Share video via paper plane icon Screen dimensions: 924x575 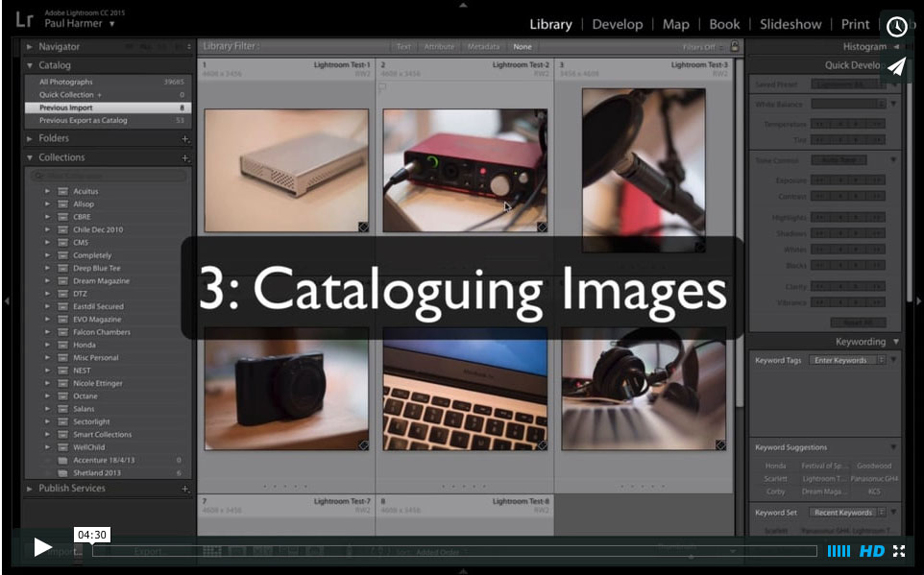896,67
